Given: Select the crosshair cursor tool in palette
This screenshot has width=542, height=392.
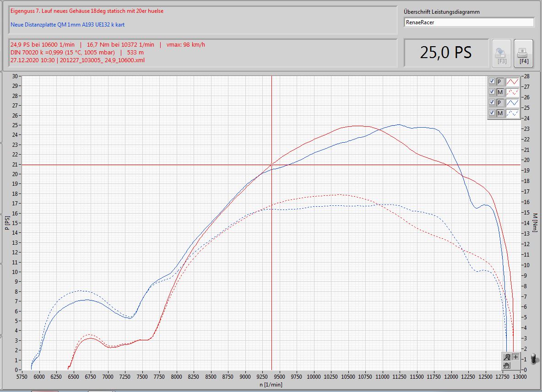Looking at the screenshot, I should point(516,357).
